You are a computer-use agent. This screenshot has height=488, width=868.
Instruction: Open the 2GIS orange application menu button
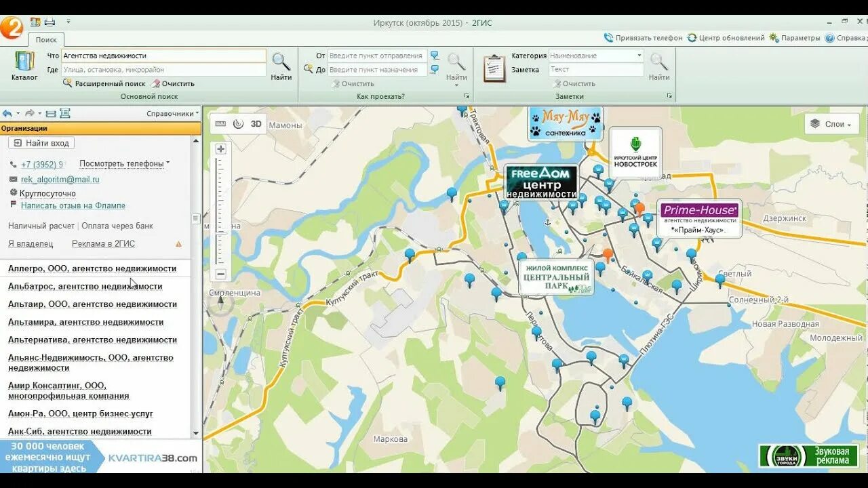point(12,28)
